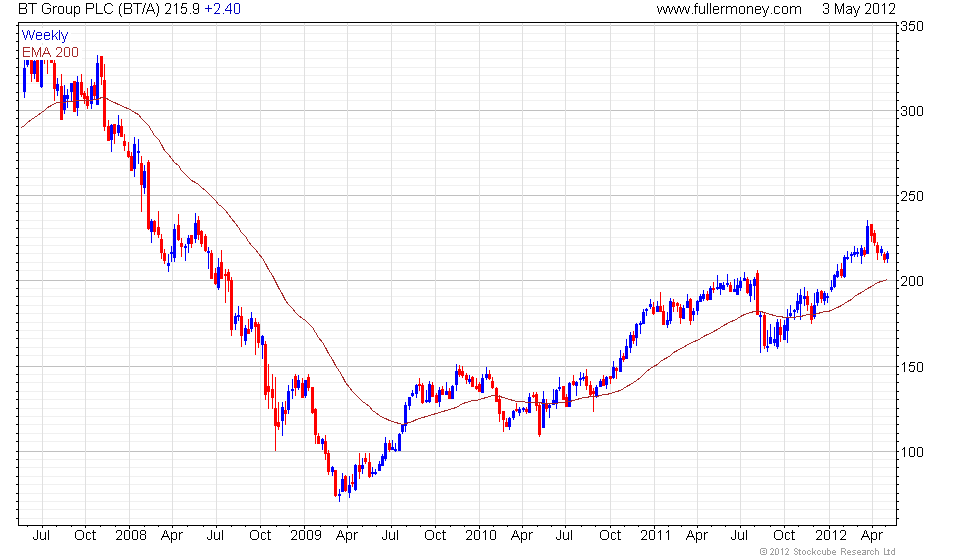Screen dimensions: 980x560
Task: Click the 2012 year label on time axis
Action: tap(831, 536)
